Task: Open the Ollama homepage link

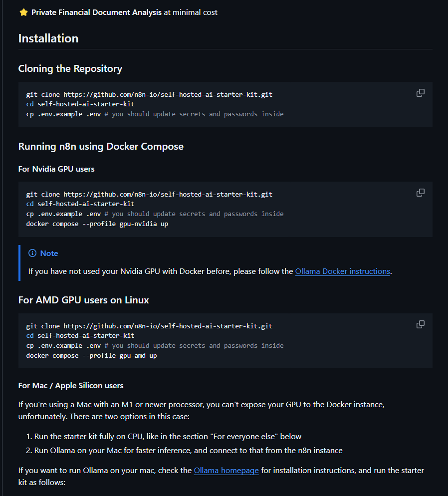Action: click(x=226, y=470)
